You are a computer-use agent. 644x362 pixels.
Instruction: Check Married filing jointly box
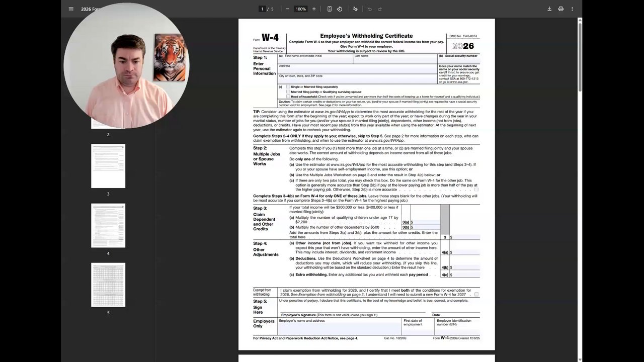coord(288,92)
